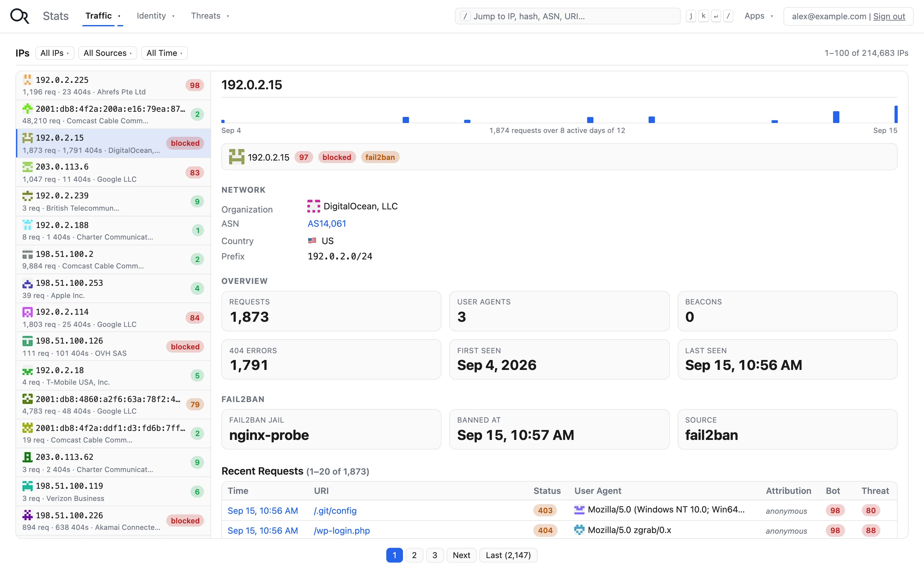Open the All IPs filter dropdown
This screenshot has width=924, height=578.
pyautogui.click(x=55, y=53)
